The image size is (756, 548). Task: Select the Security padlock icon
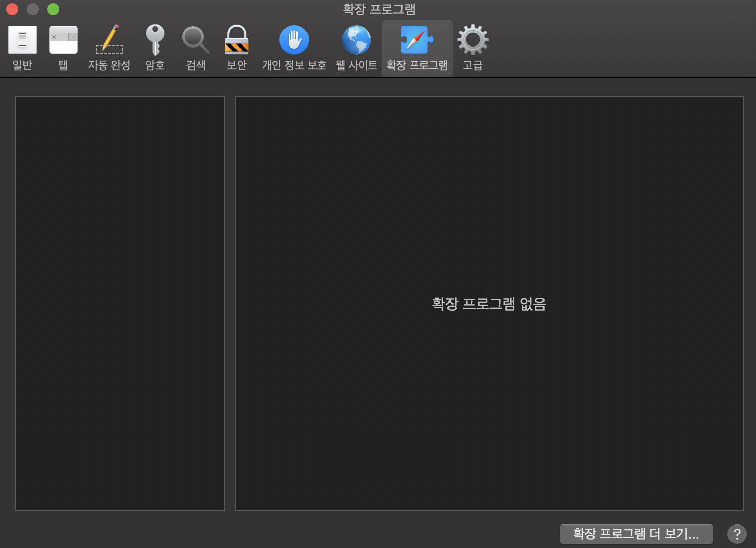coord(237,40)
